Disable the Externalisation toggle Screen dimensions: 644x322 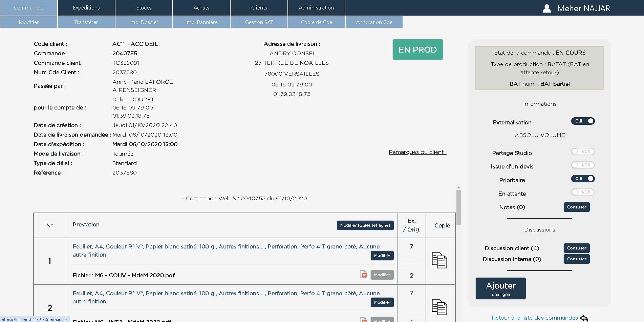pyautogui.click(x=583, y=121)
